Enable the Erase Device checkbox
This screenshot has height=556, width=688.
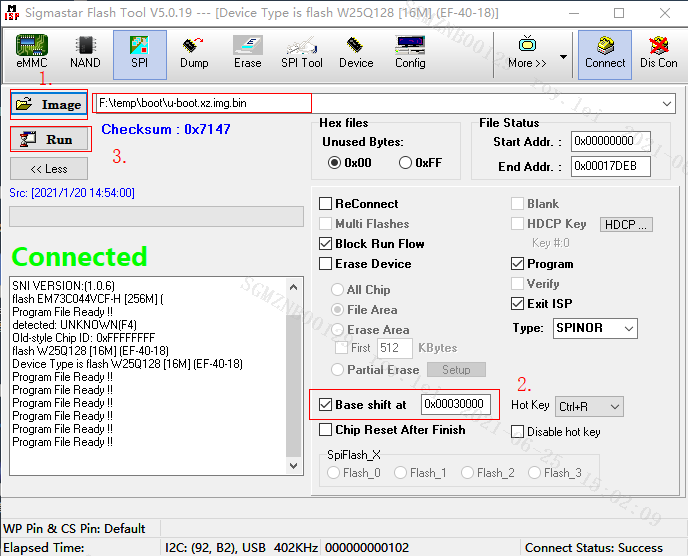pyautogui.click(x=325, y=264)
